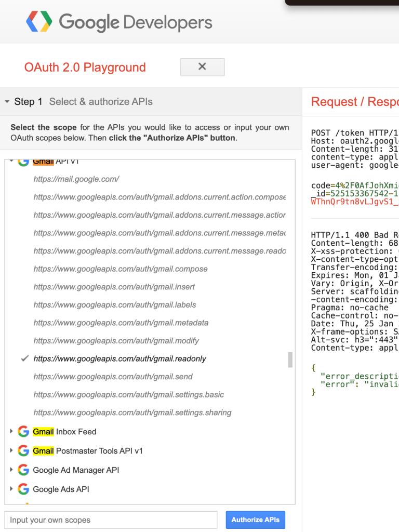This screenshot has width=399, height=532.
Task: Click the Google icon beside Google Ad Manager API
Action: coord(23,470)
